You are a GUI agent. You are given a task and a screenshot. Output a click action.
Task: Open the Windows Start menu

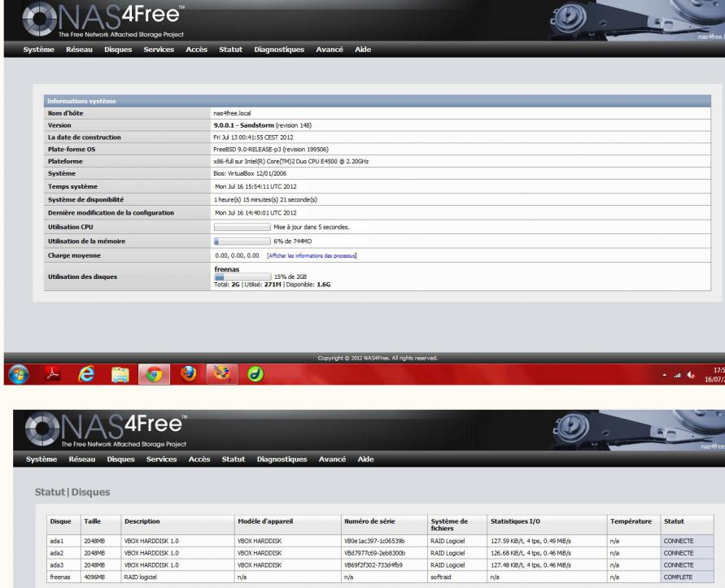(x=19, y=374)
